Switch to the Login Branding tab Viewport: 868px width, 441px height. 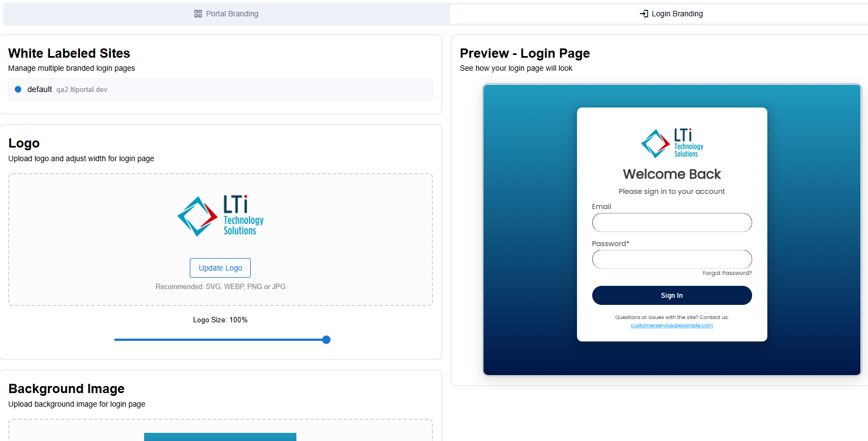pyautogui.click(x=671, y=14)
